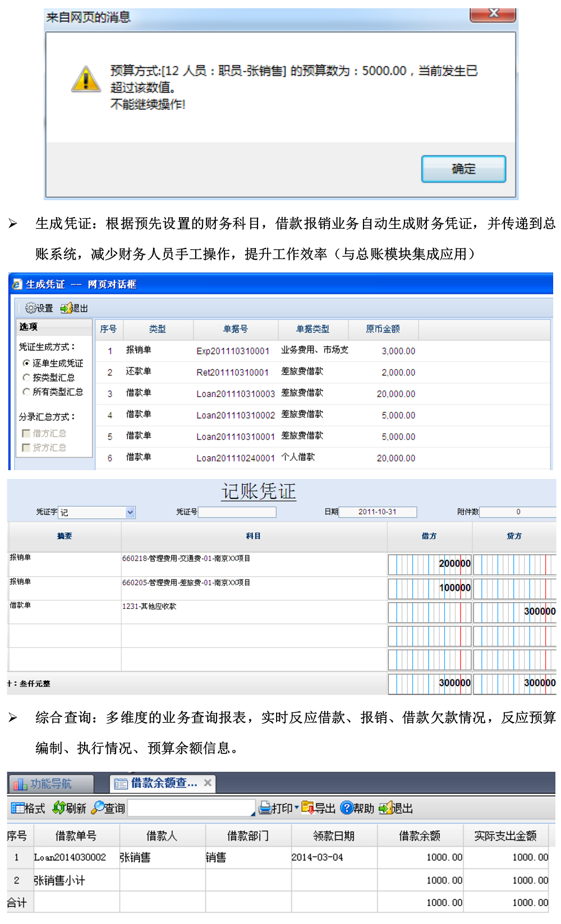Open 设置 gear in voucher dialog
The height and width of the screenshot is (924, 561).
click(x=31, y=308)
